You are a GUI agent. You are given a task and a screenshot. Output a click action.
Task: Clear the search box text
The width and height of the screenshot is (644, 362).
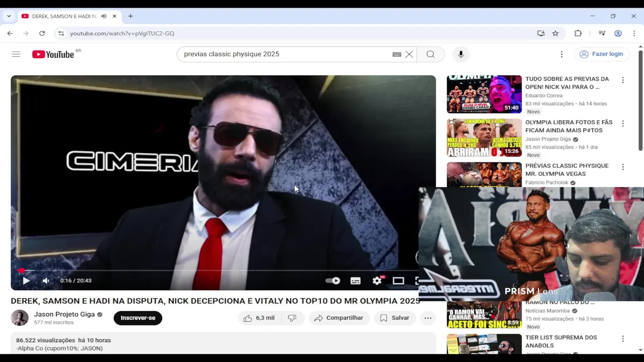pos(409,54)
